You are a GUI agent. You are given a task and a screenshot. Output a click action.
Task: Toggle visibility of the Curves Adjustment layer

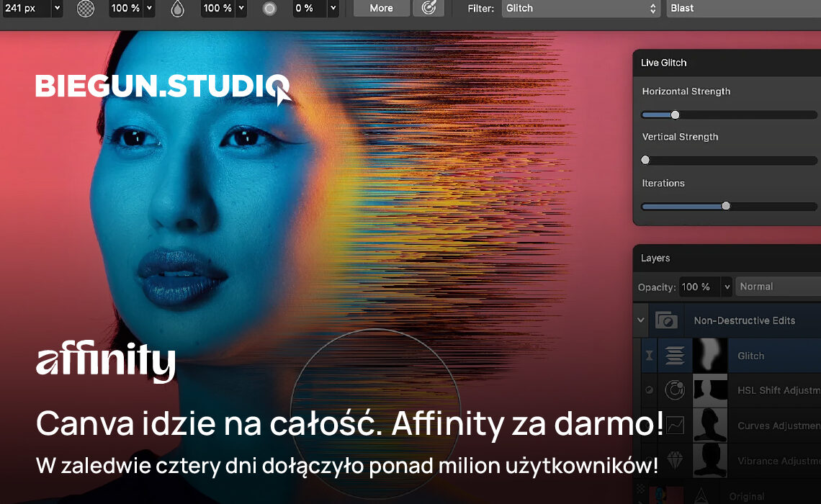(x=648, y=425)
